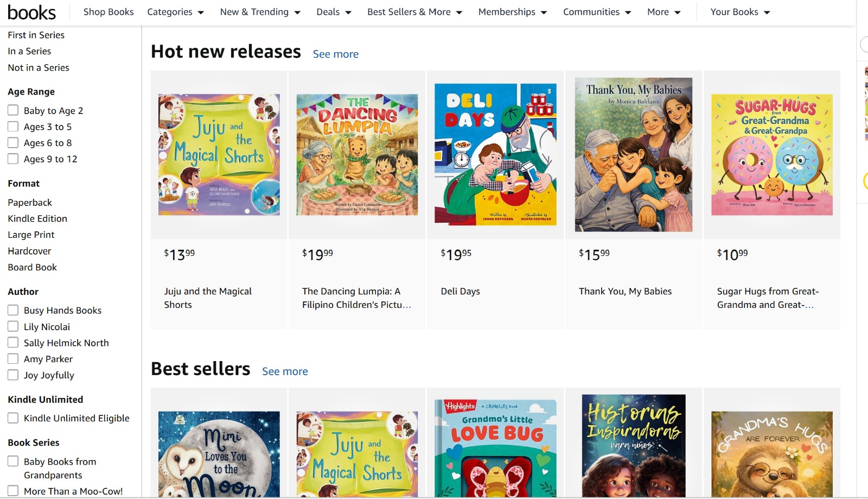See more Hot new releases
Viewport: 868px width, 499px height.
pyautogui.click(x=335, y=54)
